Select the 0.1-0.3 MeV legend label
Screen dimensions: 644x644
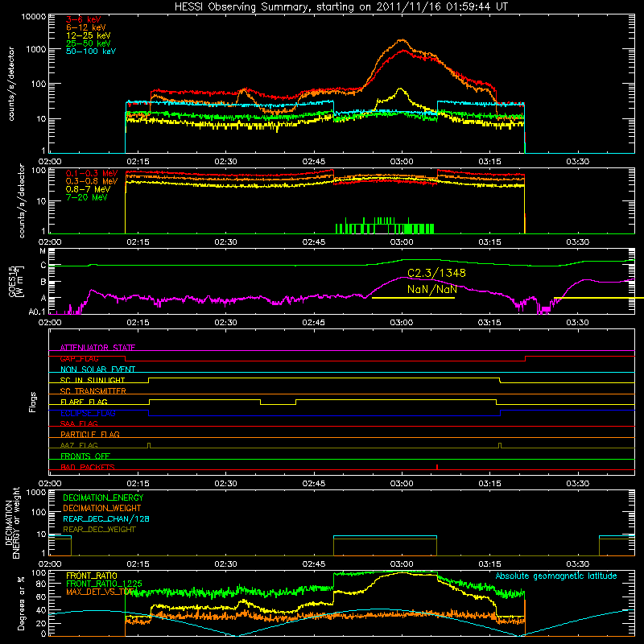[92, 173]
